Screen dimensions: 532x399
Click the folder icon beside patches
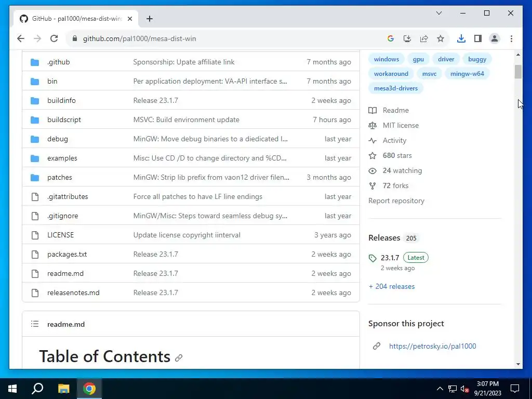[35, 178]
